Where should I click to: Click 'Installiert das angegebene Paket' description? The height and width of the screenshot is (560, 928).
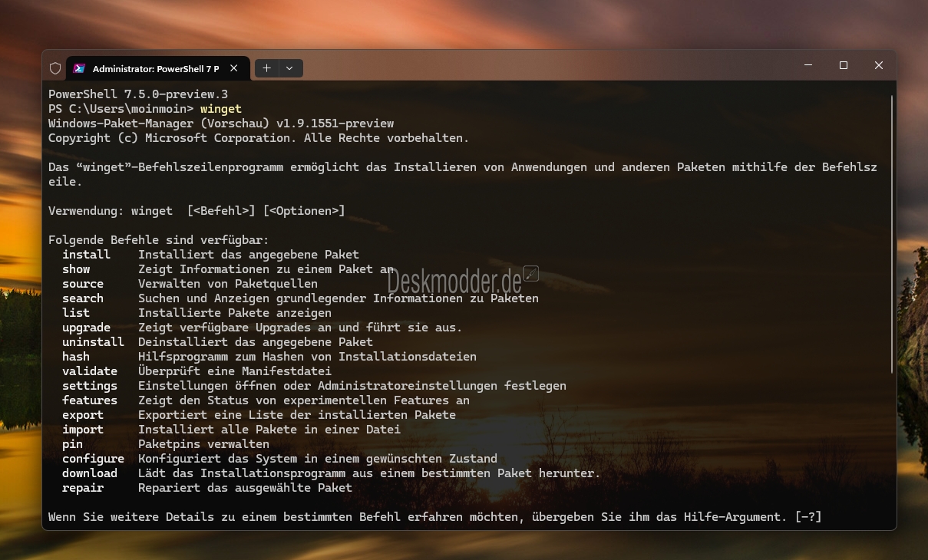click(249, 255)
